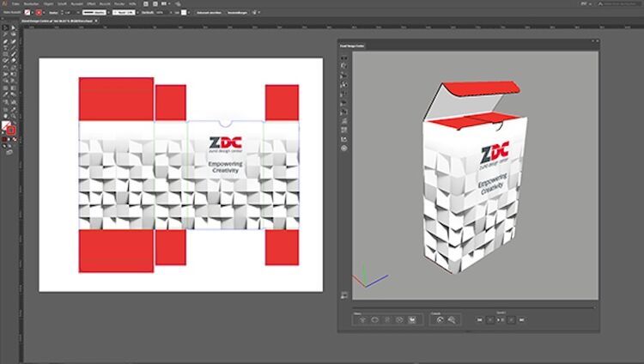The height and width of the screenshot is (364, 644).
Task: Select the Lasso tool
Action: point(14,34)
